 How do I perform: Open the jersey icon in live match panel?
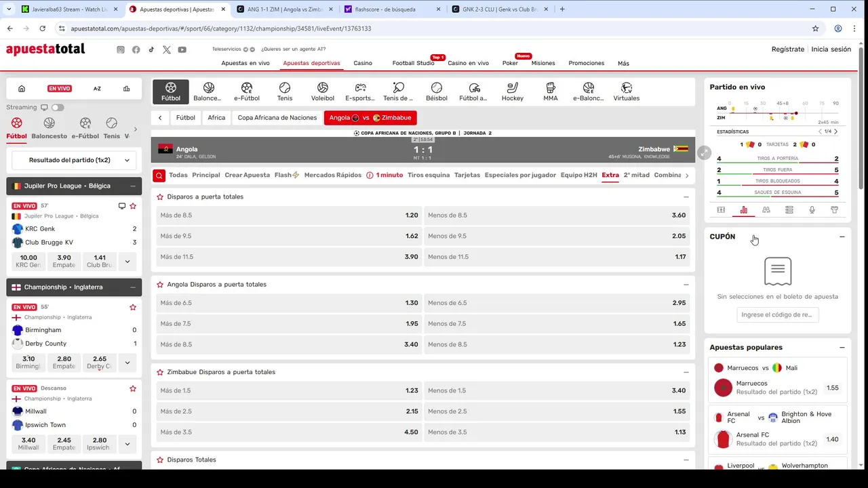[835, 210]
